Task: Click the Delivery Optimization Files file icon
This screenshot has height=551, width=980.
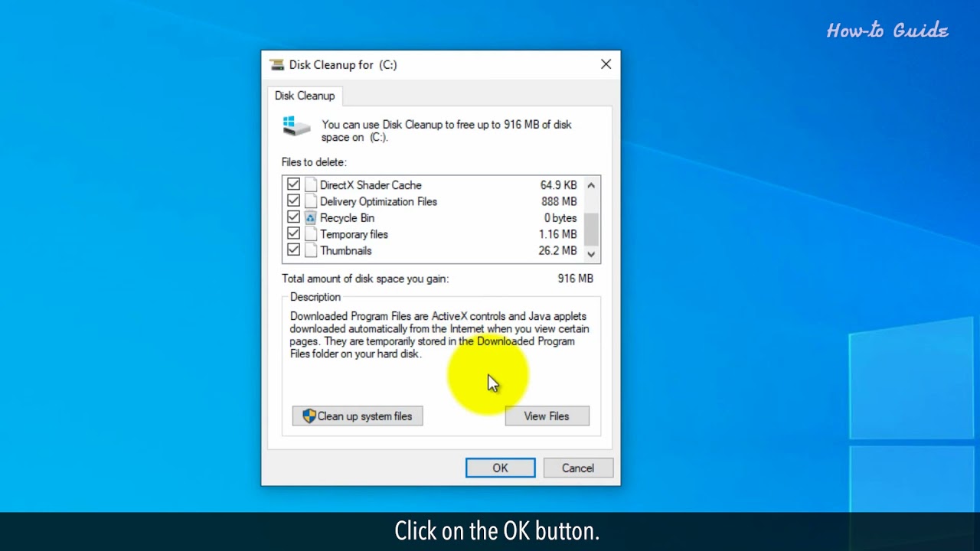Action: 310,201
